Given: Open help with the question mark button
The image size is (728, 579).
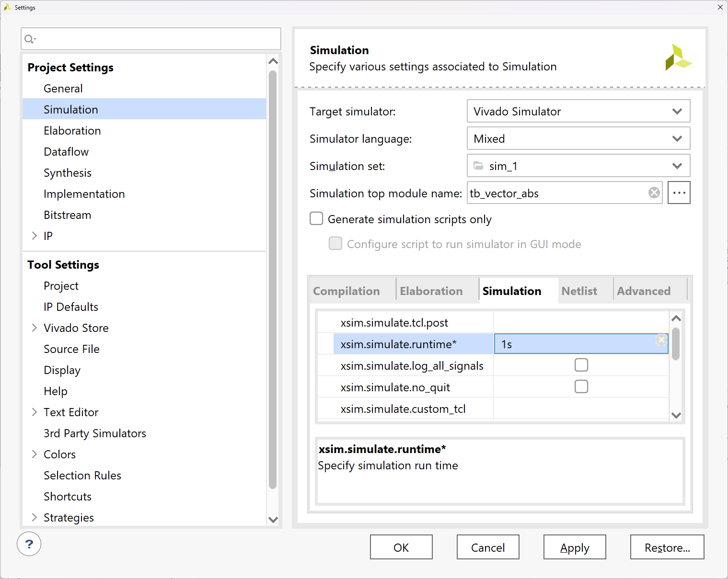Looking at the screenshot, I should [x=29, y=544].
